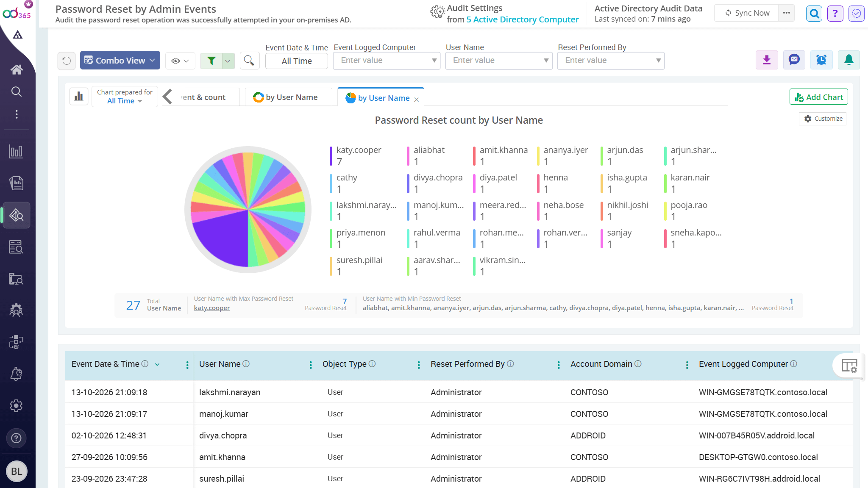
Task: Click the katy.cooper purple legend entry
Action: [x=356, y=155]
